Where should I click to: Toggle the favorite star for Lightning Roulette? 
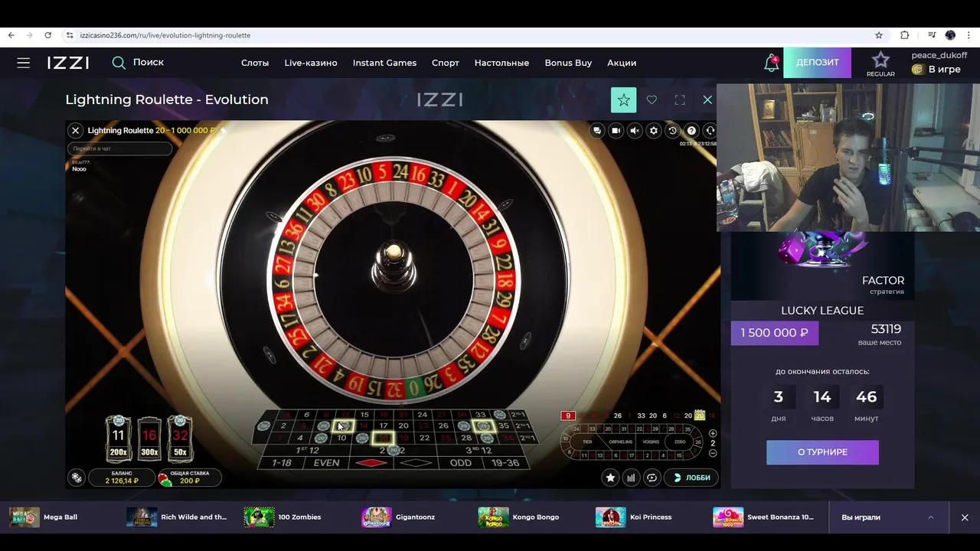pos(623,100)
